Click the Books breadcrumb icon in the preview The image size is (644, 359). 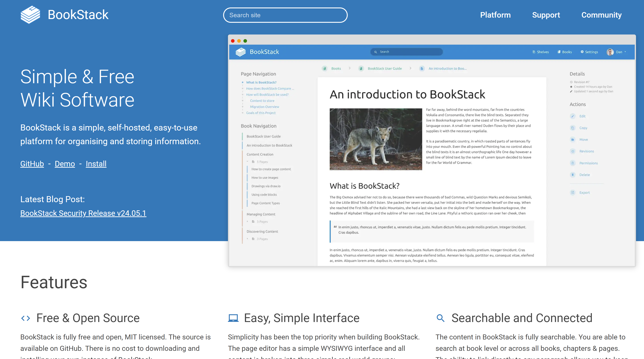pyautogui.click(x=325, y=68)
